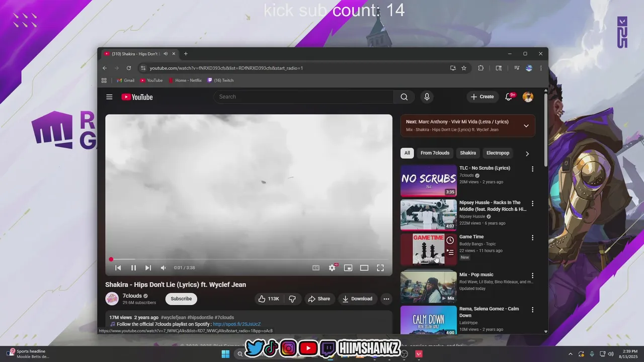
Task: Open more actions below video
Action: [386, 299]
